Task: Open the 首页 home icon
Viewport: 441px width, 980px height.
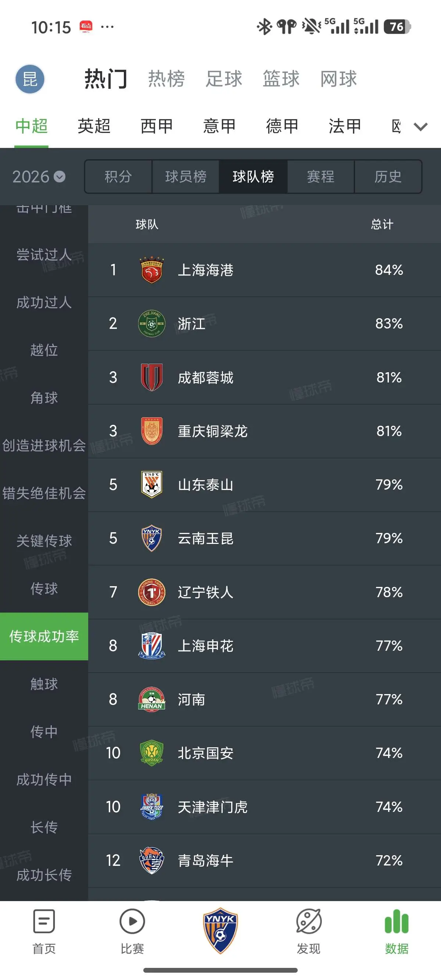Action: pyautogui.click(x=44, y=921)
